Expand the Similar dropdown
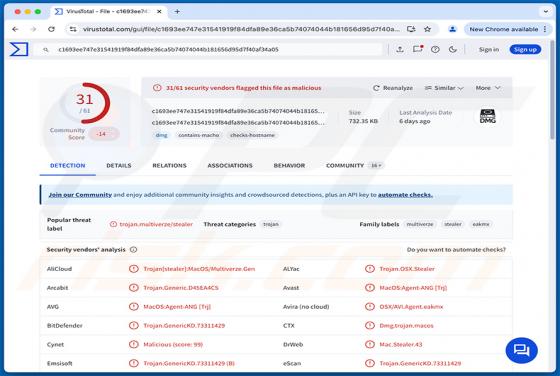Screen dimensions: 560x376 [444, 88]
